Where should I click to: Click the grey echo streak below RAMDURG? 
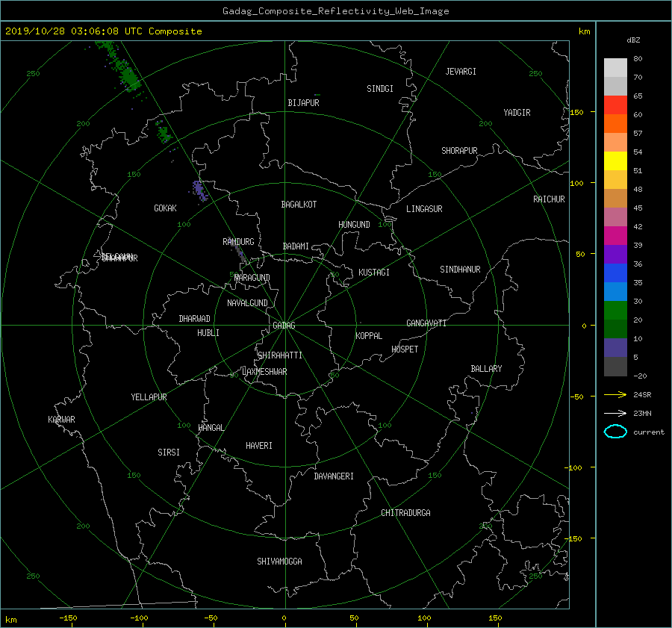(240, 252)
